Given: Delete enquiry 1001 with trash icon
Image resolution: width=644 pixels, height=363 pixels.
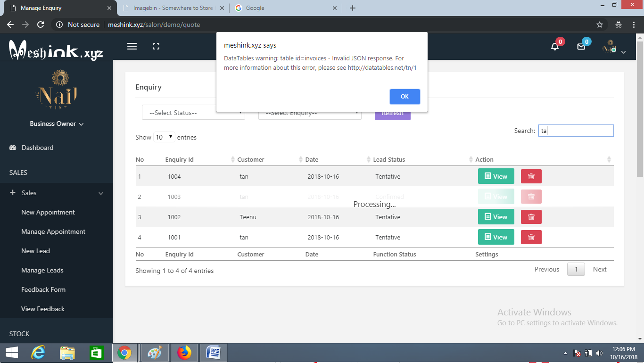Looking at the screenshot, I should 531,237.
